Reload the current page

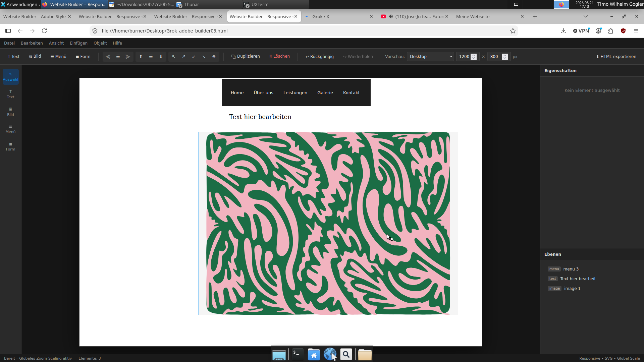click(x=44, y=31)
